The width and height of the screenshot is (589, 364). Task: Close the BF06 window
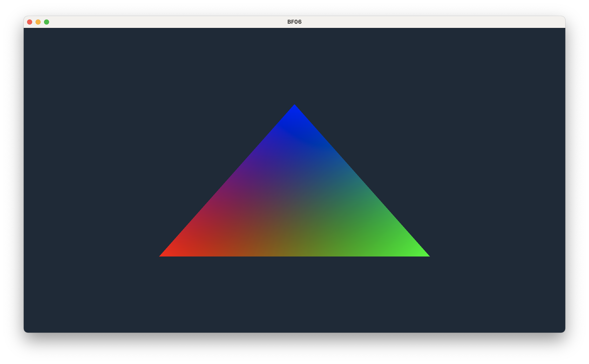tap(30, 22)
